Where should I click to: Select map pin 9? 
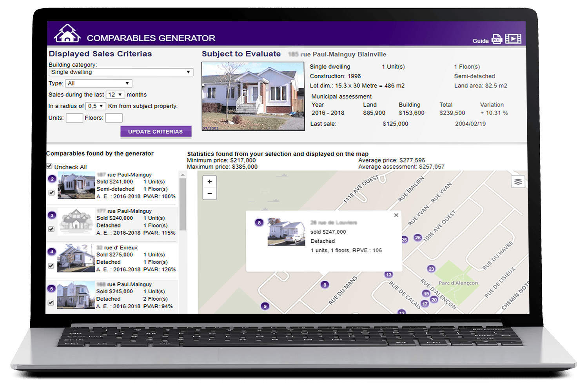(265, 306)
